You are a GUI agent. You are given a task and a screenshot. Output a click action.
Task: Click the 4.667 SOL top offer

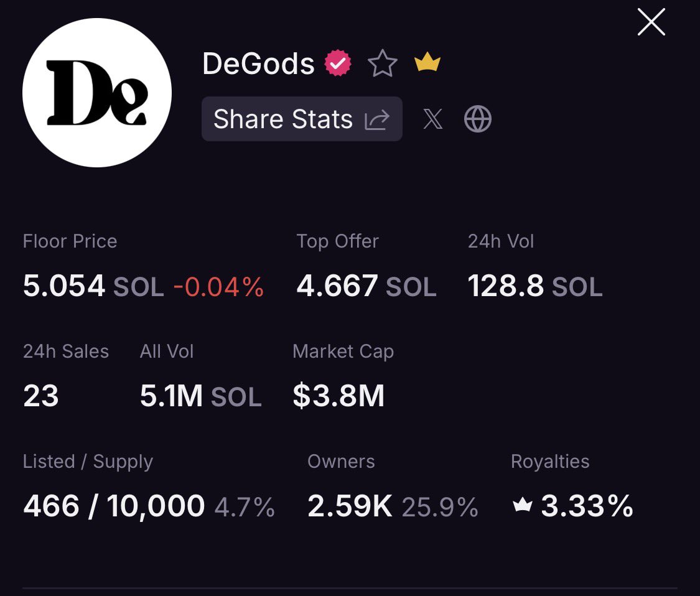[366, 287]
